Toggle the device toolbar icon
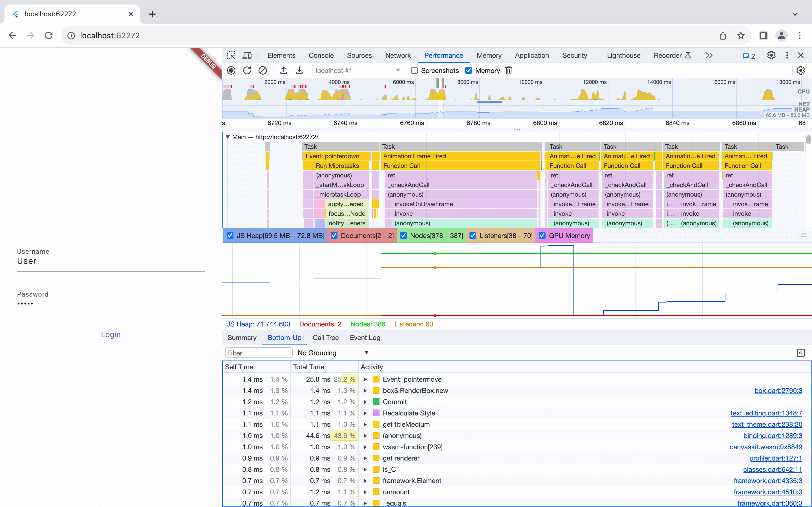This screenshot has height=507, width=812. (x=247, y=55)
